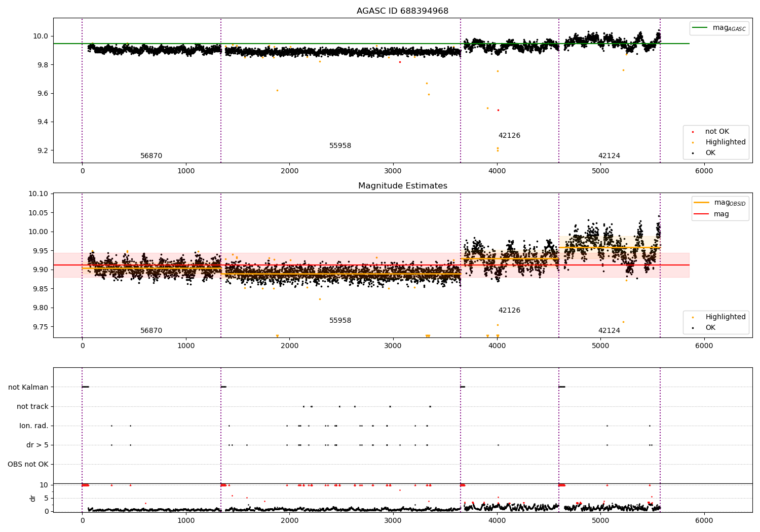Click y-axis tick 9.95 in Magnitude Estimates plot
The image size is (760, 532).
pos(41,251)
